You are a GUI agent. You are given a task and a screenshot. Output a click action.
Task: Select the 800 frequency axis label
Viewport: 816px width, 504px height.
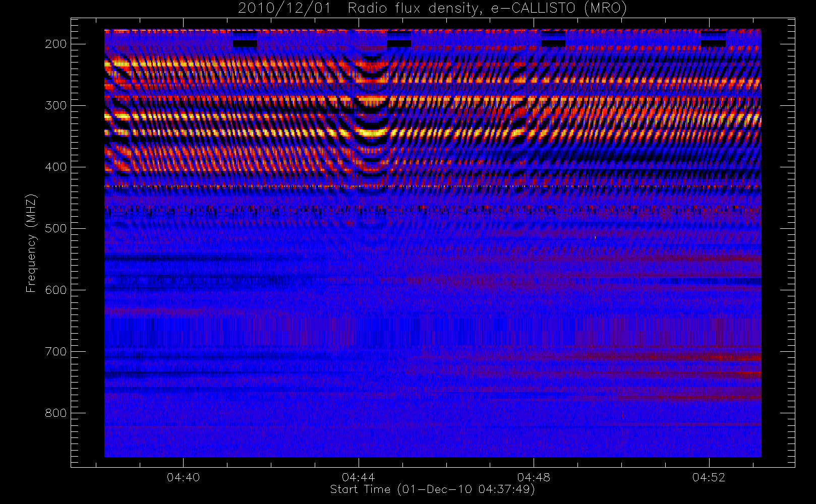click(x=55, y=413)
